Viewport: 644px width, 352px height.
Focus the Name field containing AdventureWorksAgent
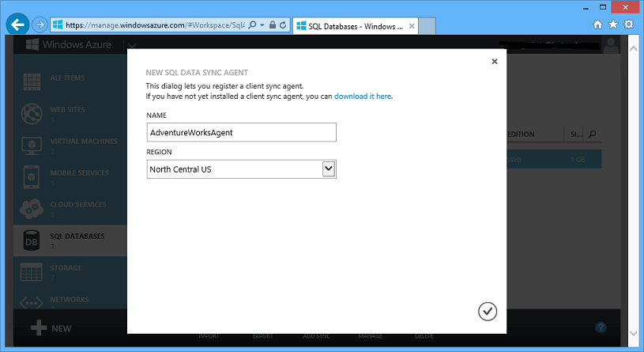(242, 132)
